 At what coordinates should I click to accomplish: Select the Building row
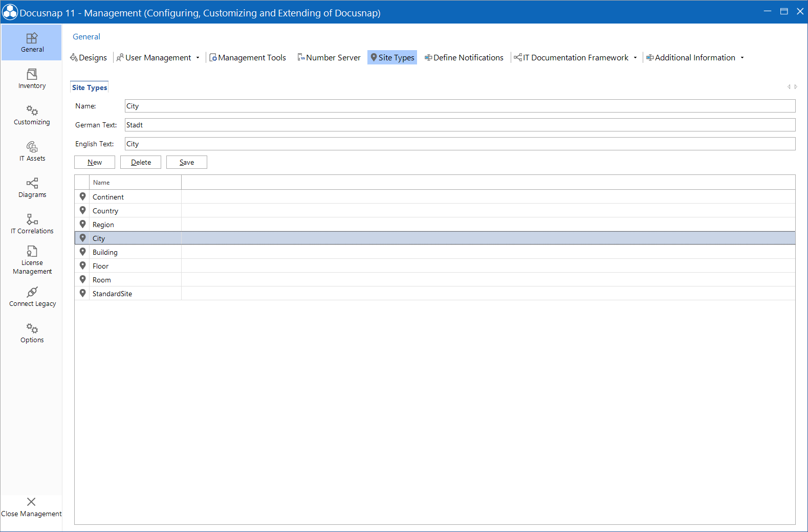[435, 252]
